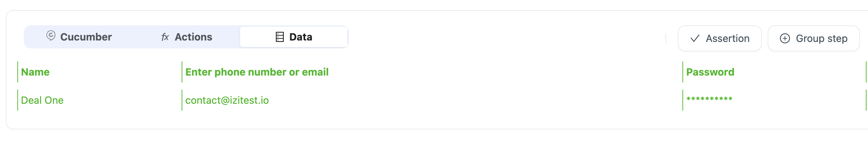Edit the contact@izitest.io email cell
This screenshot has width=868, height=141.
[432, 100]
